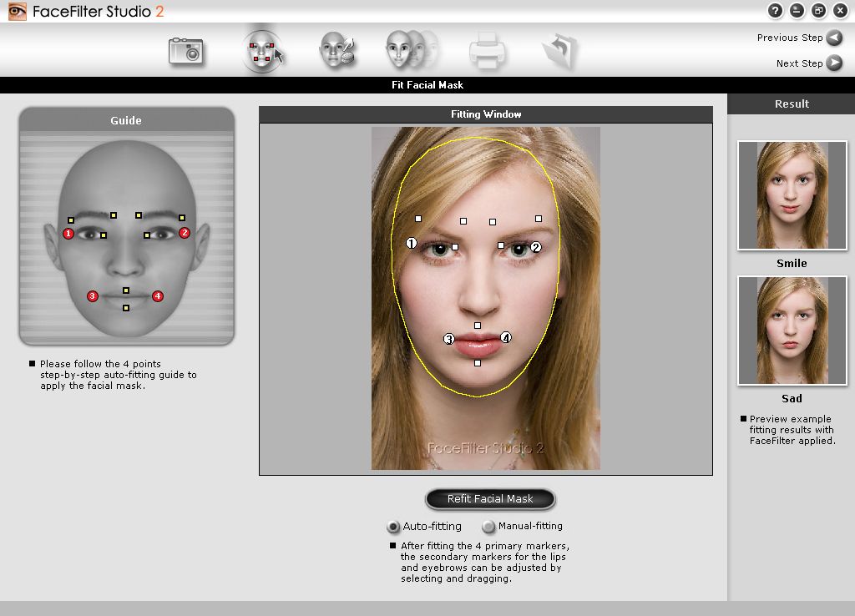Click the print icon in the toolbar
Screen dimensions: 855x616
tap(487, 50)
